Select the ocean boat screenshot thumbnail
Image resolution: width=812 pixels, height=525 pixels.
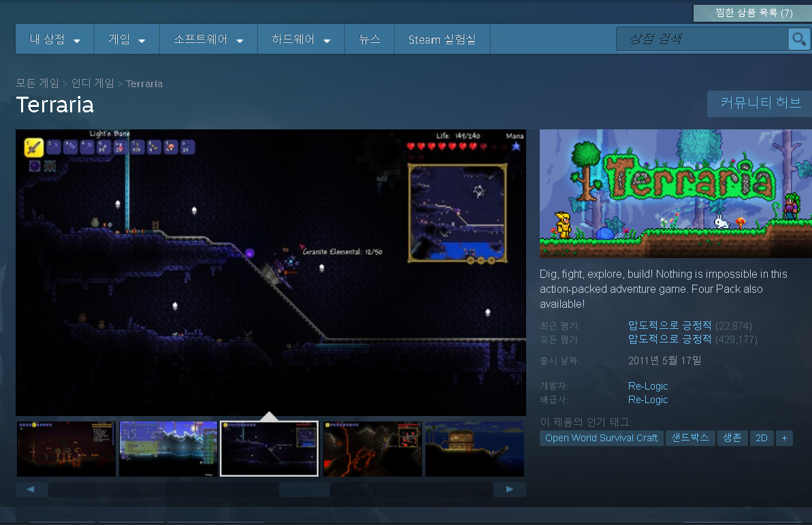(x=474, y=449)
